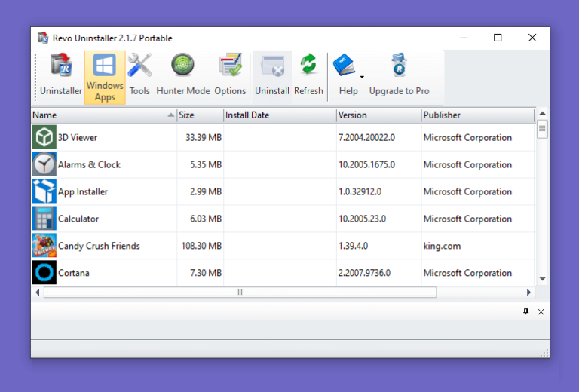The image size is (579, 392).
Task: Open the Options checklist icon
Action: coord(231,65)
